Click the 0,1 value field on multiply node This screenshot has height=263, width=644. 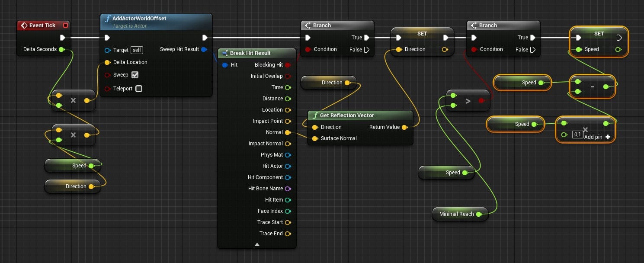coord(577,135)
